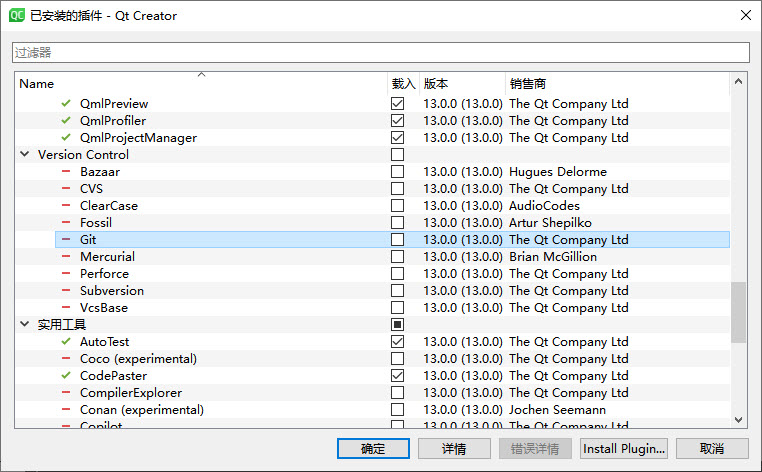
Task: Enable all Version Control plugins checkbox
Action: click(x=398, y=155)
